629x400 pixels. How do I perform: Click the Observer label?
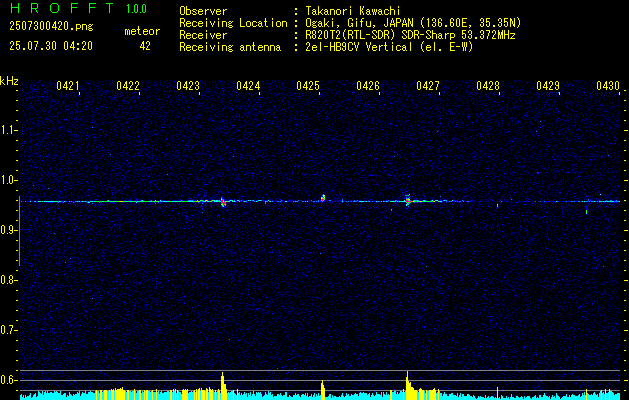pyautogui.click(x=203, y=11)
